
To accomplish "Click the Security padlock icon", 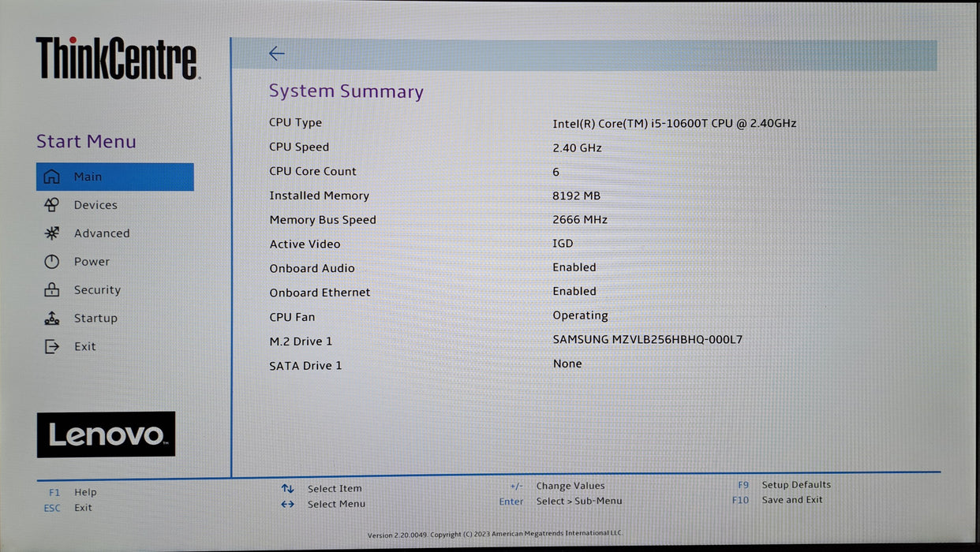I will (51, 289).
